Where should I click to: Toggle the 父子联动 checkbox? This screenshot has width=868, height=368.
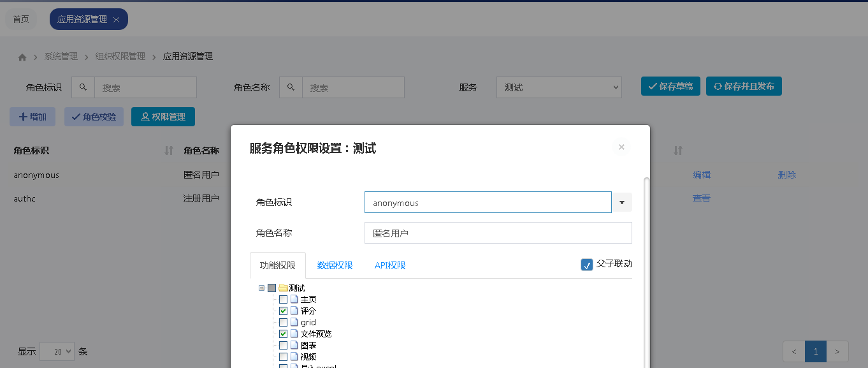[x=587, y=265]
